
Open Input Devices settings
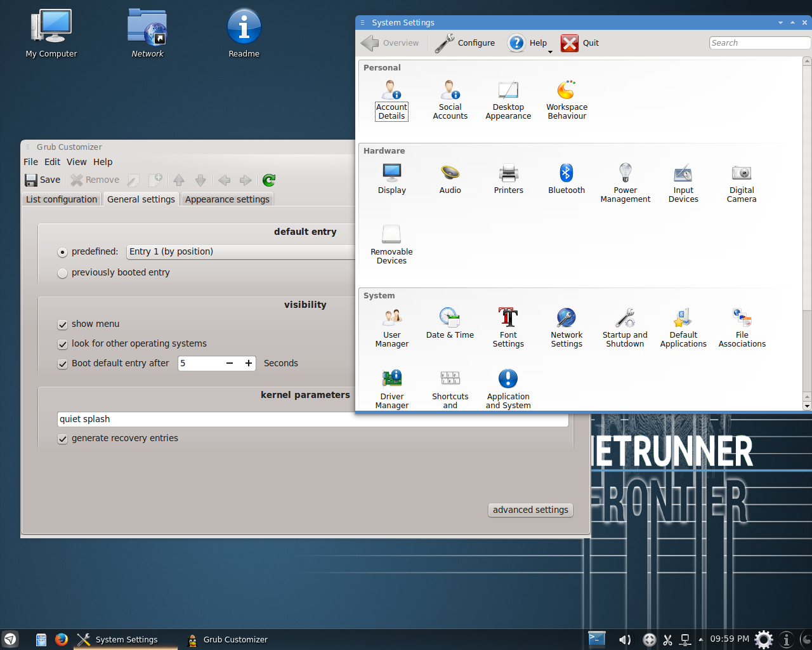click(x=683, y=183)
